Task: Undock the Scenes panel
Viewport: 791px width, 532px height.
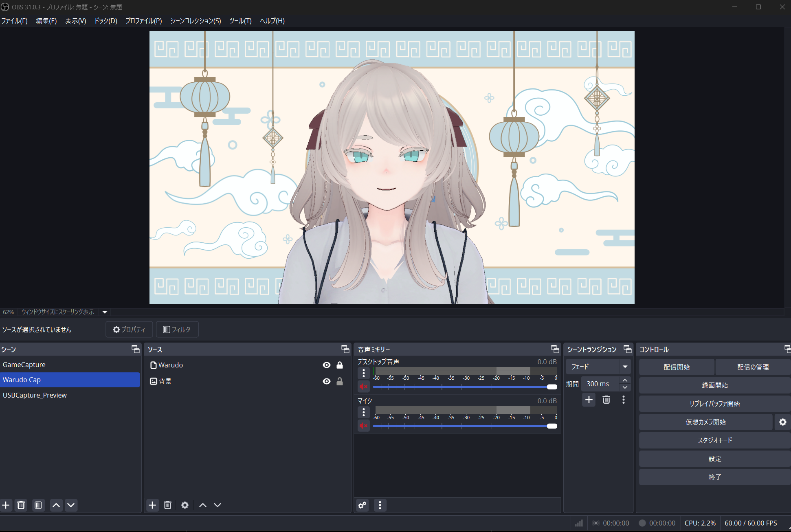Action: click(136, 349)
